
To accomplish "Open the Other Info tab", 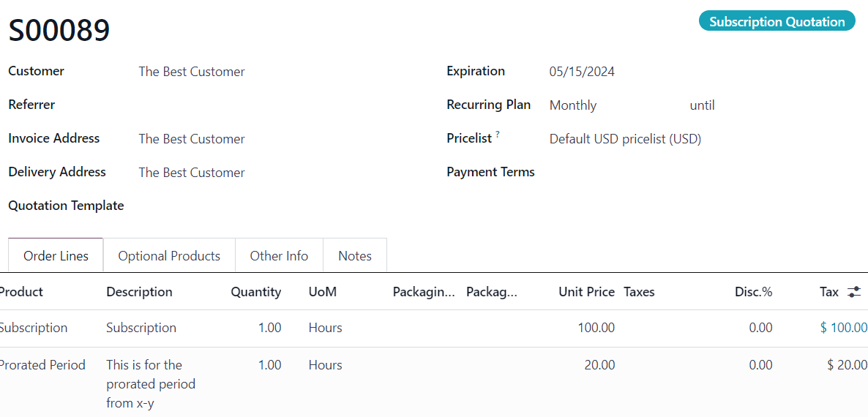I will click(x=279, y=255).
